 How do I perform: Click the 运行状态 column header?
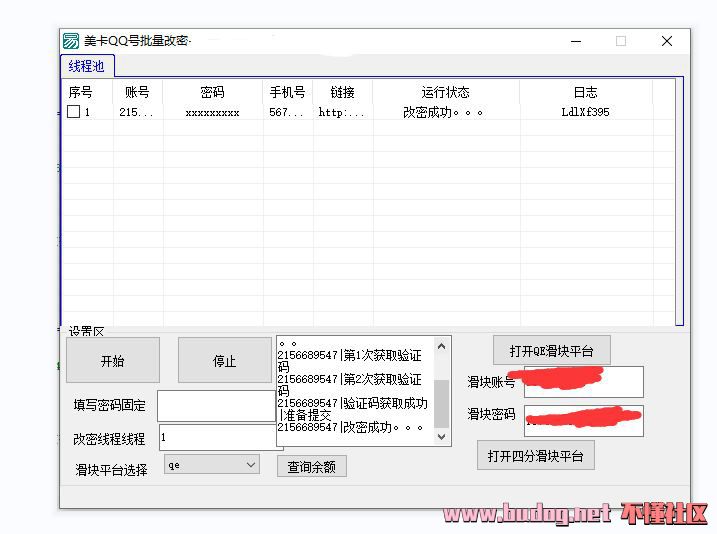pos(446,92)
